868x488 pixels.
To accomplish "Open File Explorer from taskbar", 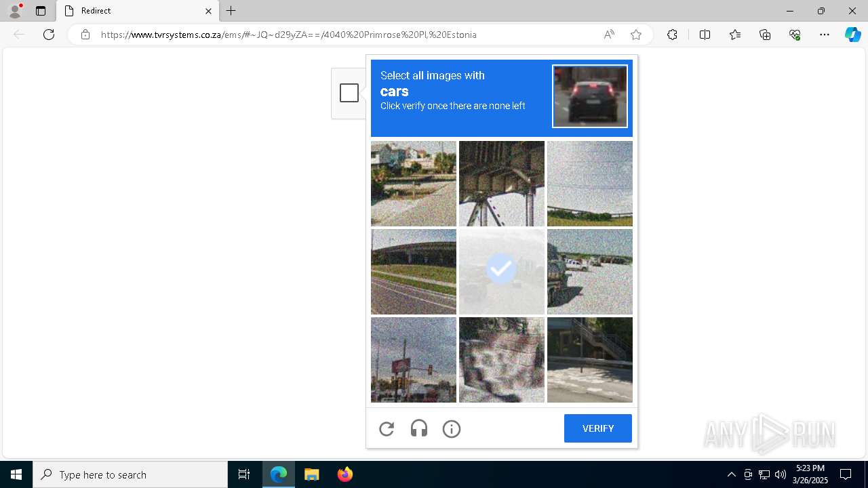I will tap(312, 474).
